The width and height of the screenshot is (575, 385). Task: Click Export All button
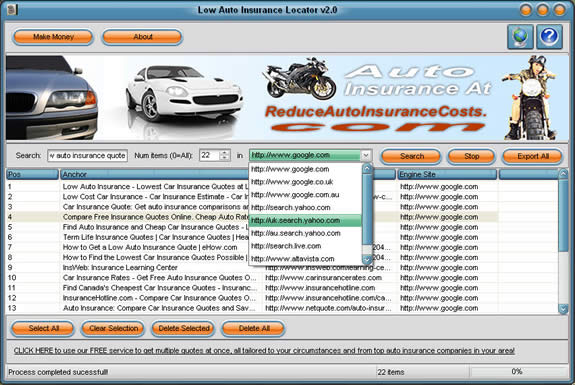click(532, 156)
